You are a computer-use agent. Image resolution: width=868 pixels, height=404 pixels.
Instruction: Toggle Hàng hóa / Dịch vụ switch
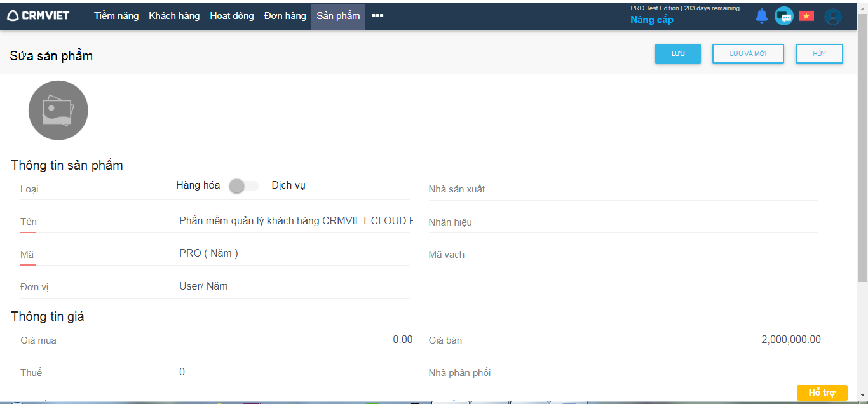(243, 186)
